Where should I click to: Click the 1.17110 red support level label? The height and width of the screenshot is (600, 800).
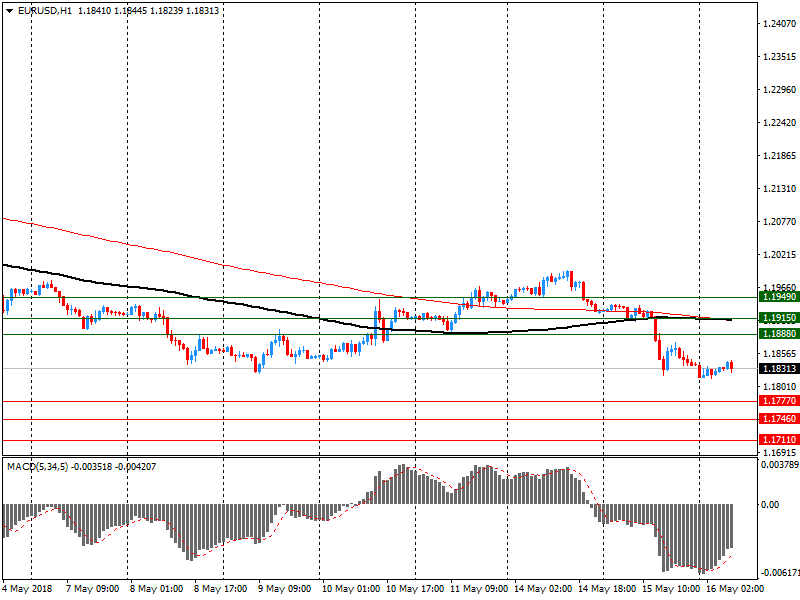coord(779,440)
